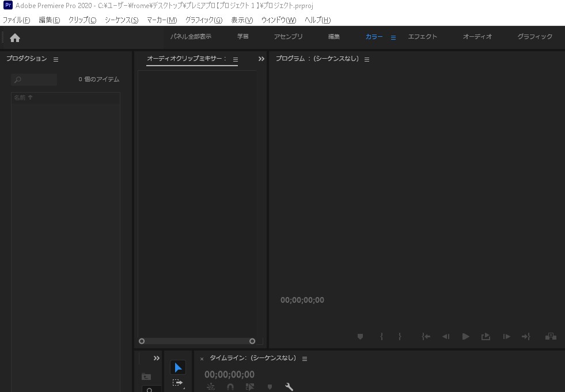Click the search field in プロダクション panel
This screenshot has height=392, width=565.
click(x=35, y=79)
